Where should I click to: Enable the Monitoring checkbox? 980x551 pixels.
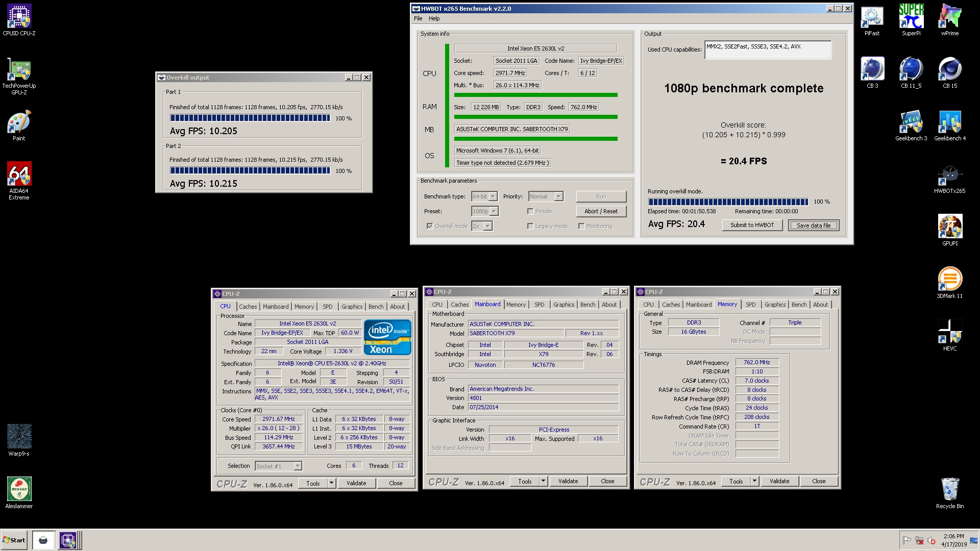pyautogui.click(x=581, y=226)
